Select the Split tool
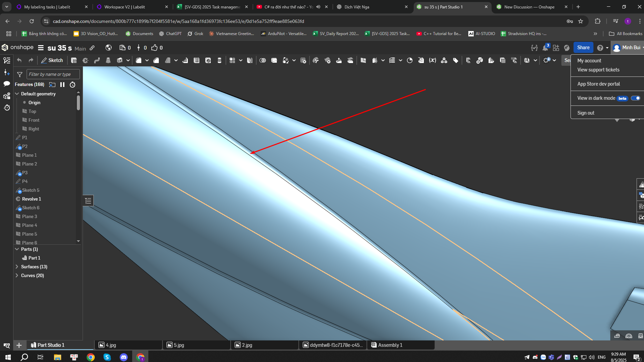644x362 pixels. [x=274, y=60]
